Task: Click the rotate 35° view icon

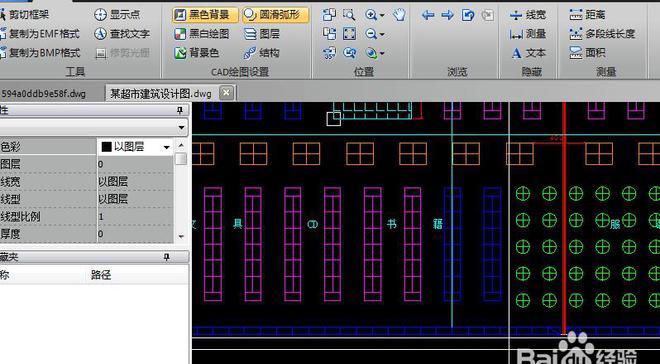Action: pyautogui.click(x=330, y=53)
